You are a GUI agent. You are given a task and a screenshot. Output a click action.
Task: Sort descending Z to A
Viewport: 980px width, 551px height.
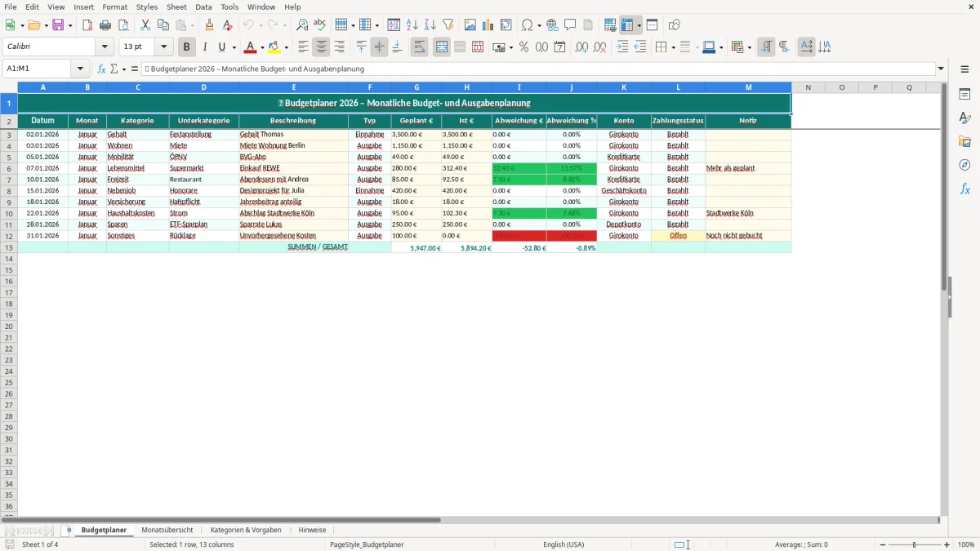click(430, 25)
